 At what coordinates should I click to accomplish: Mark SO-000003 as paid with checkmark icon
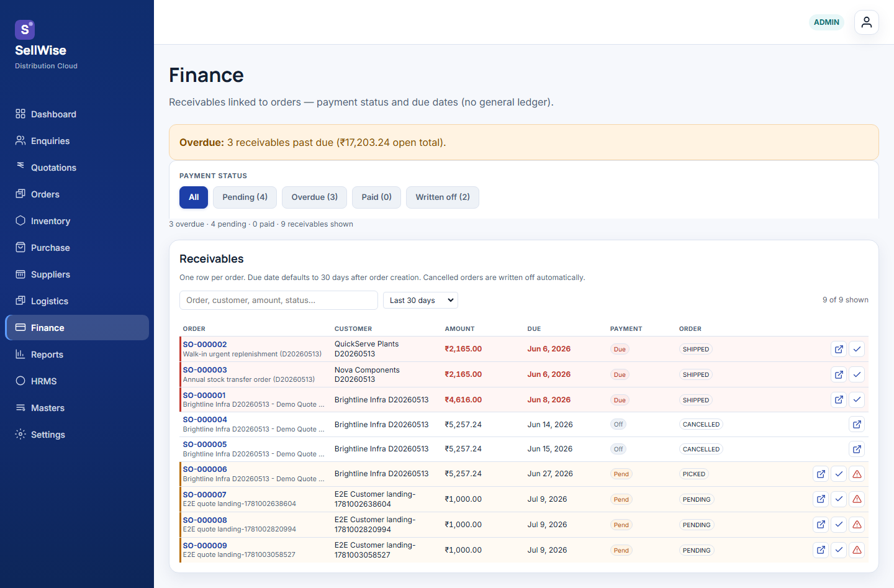(x=857, y=374)
